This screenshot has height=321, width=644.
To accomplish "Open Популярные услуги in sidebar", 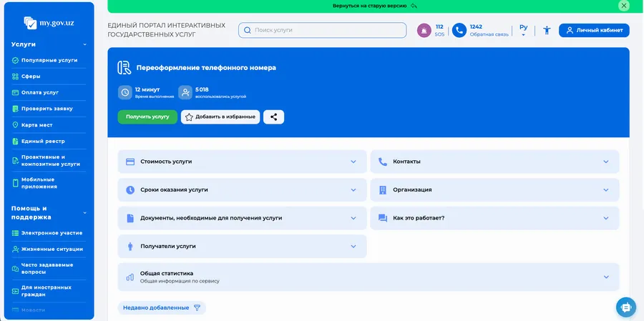I will [x=49, y=60].
